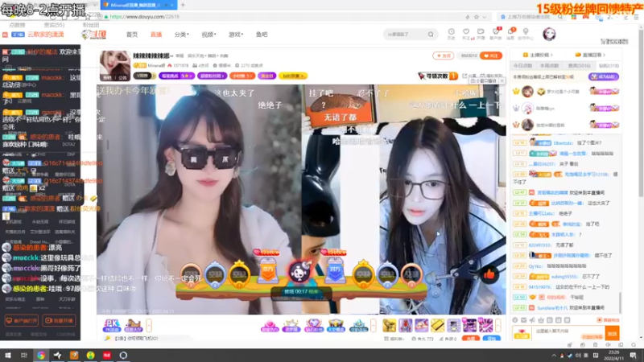Open the 首页 nav tab

point(132,35)
